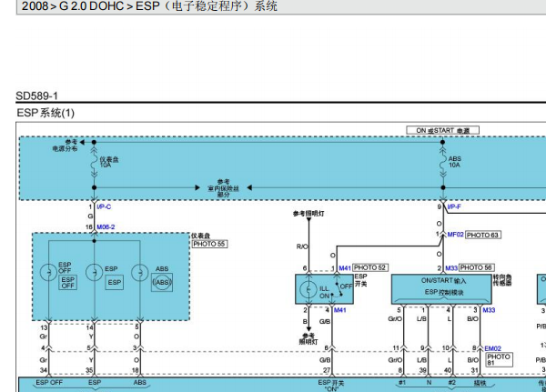Click M41 label next to pin 4

click(x=340, y=310)
